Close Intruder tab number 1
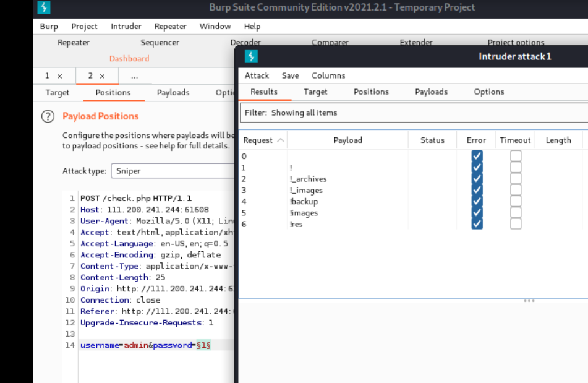Viewport: 588px width, 383px height. point(59,76)
